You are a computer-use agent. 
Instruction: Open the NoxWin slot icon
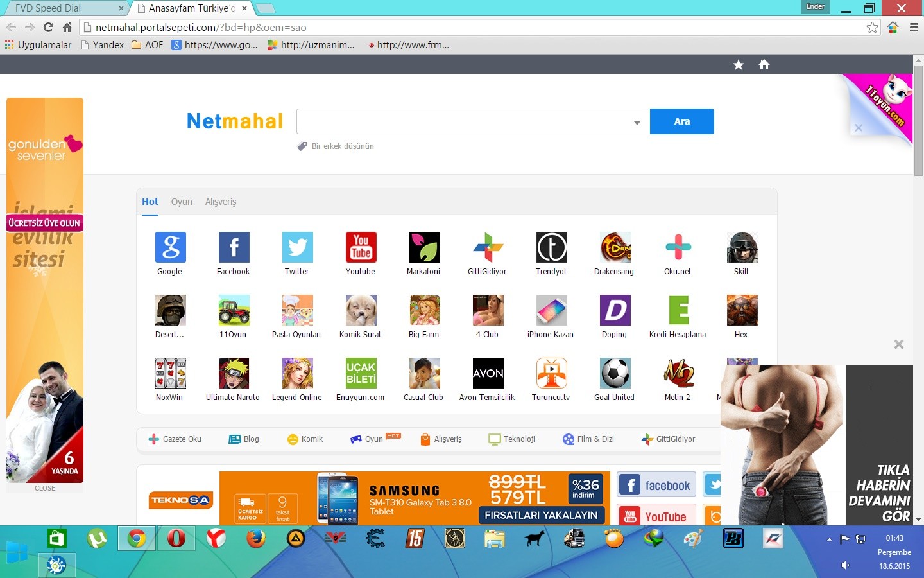[170, 373]
